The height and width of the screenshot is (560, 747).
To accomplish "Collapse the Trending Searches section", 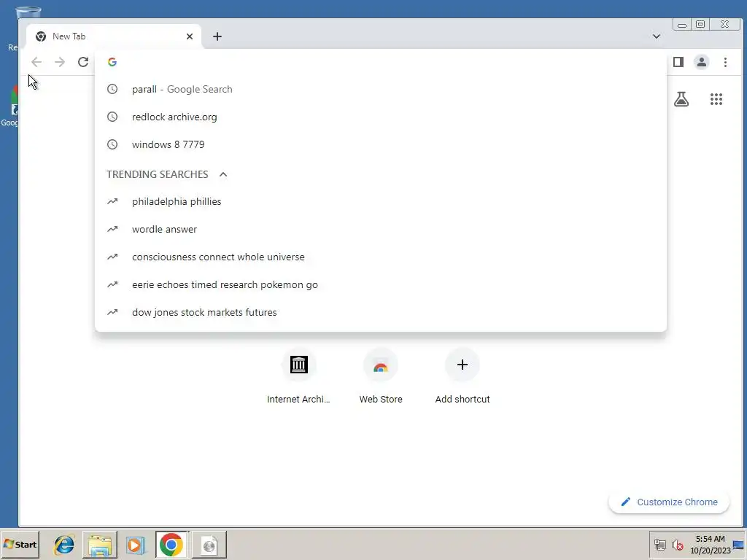I will pos(223,174).
